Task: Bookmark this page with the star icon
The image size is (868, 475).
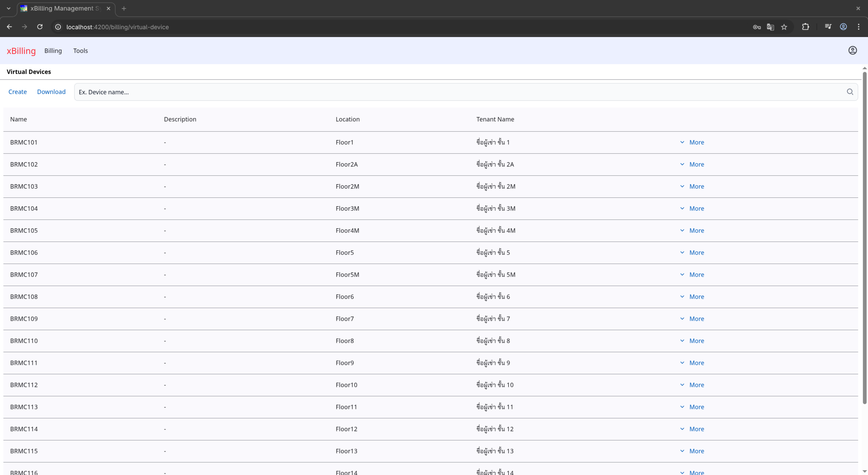Action: [784, 27]
